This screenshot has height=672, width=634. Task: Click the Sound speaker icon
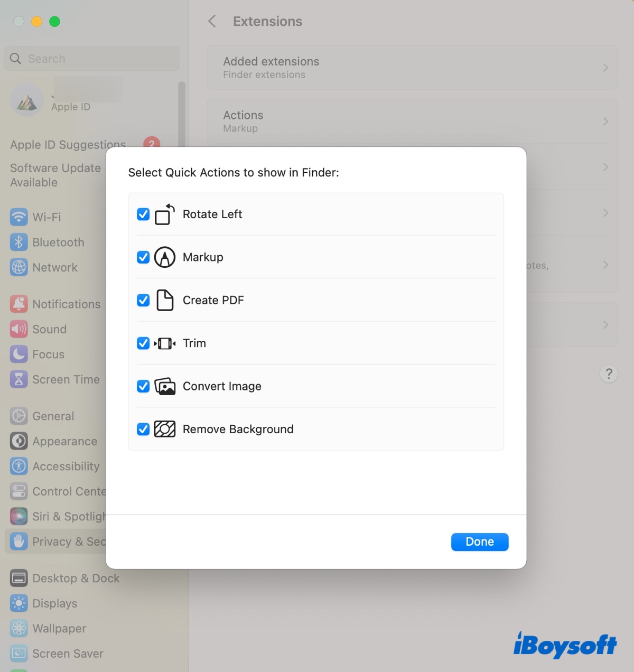[18, 329]
